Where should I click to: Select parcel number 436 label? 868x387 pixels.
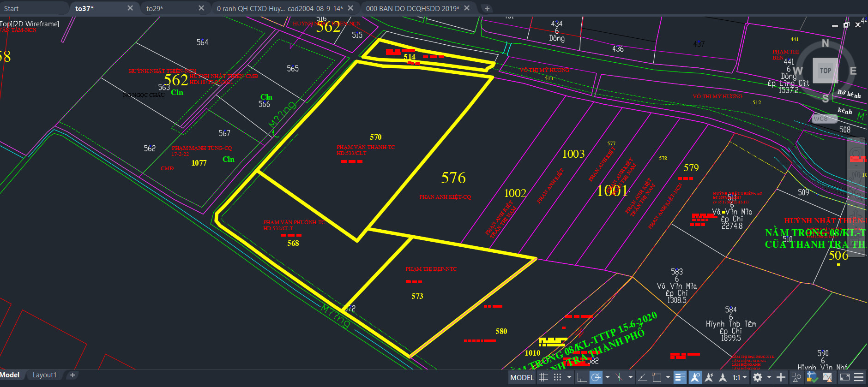point(618,49)
